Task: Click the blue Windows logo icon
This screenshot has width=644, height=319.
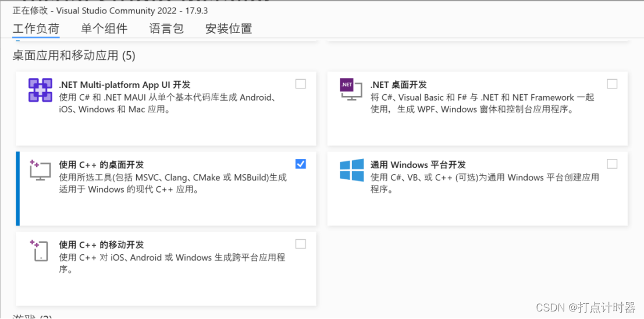Action: click(x=351, y=170)
